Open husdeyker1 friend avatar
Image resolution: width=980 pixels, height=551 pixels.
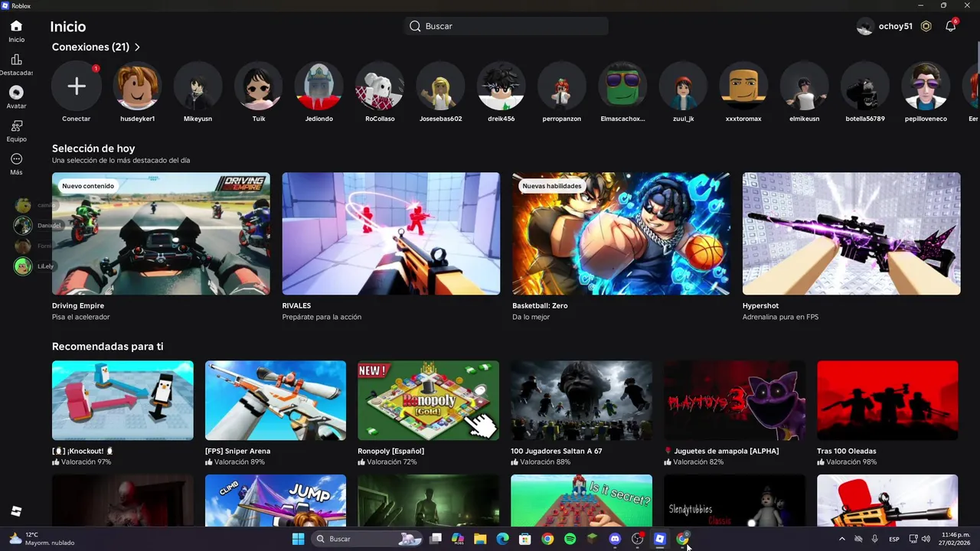137,86
